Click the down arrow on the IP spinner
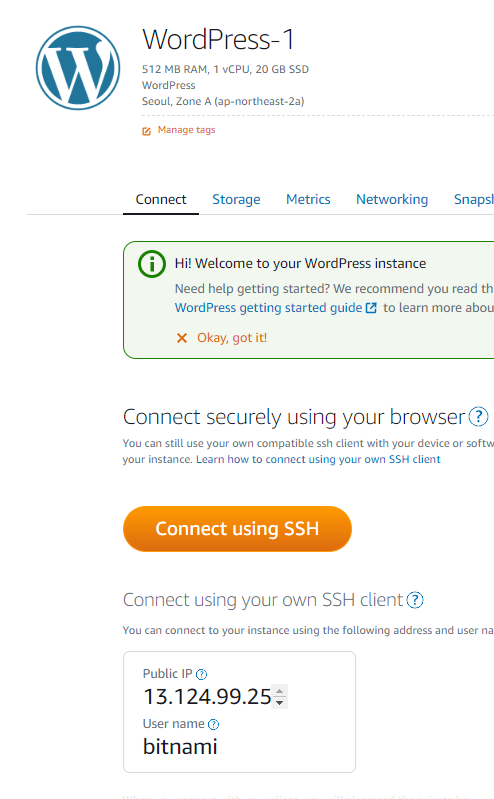The width and height of the screenshot is (494, 799). (279, 702)
